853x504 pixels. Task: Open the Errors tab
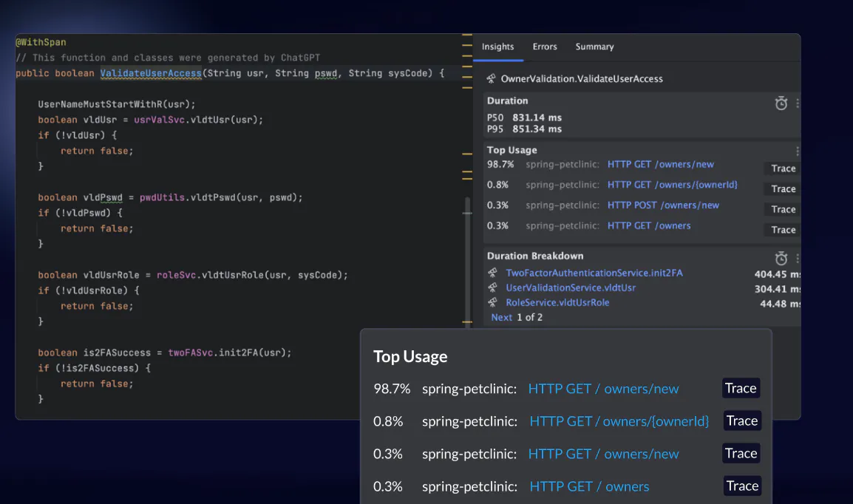(545, 47)
